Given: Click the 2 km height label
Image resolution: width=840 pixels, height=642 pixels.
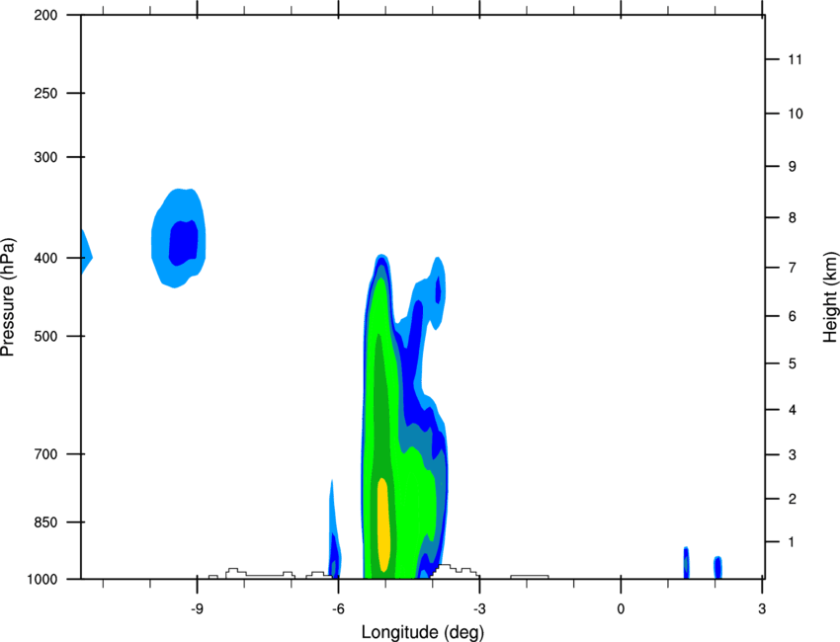Looking at the screenshot, I should pos(793,499).
